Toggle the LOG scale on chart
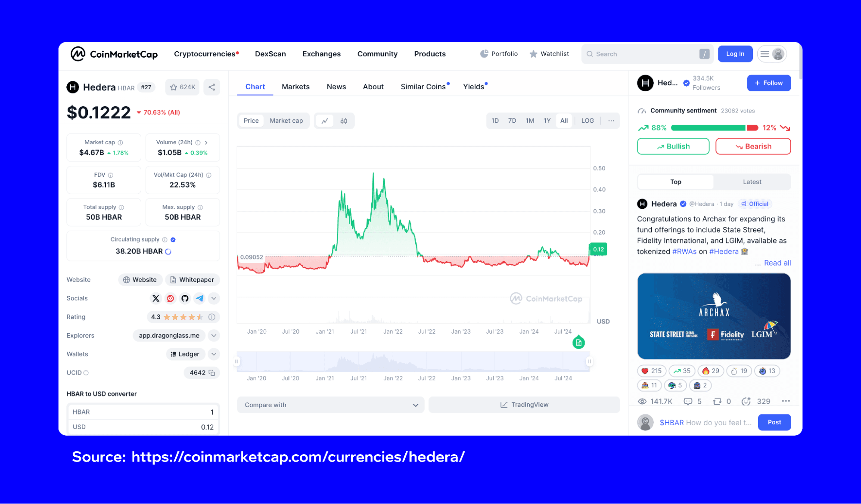The width and height of the screenshot is (861, 504). coord(588,121)
